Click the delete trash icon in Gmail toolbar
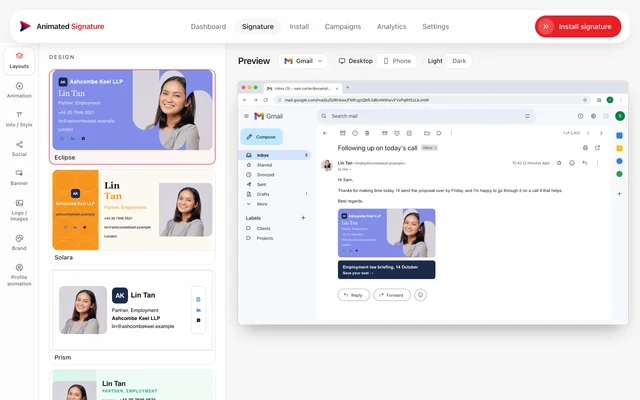 click(x=367, y=133)
